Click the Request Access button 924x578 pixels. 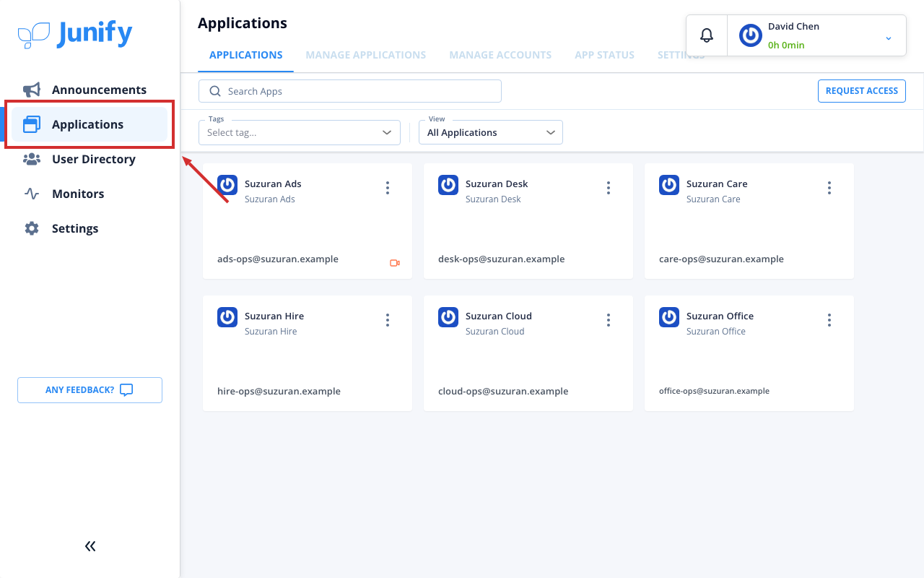point(862,91)
